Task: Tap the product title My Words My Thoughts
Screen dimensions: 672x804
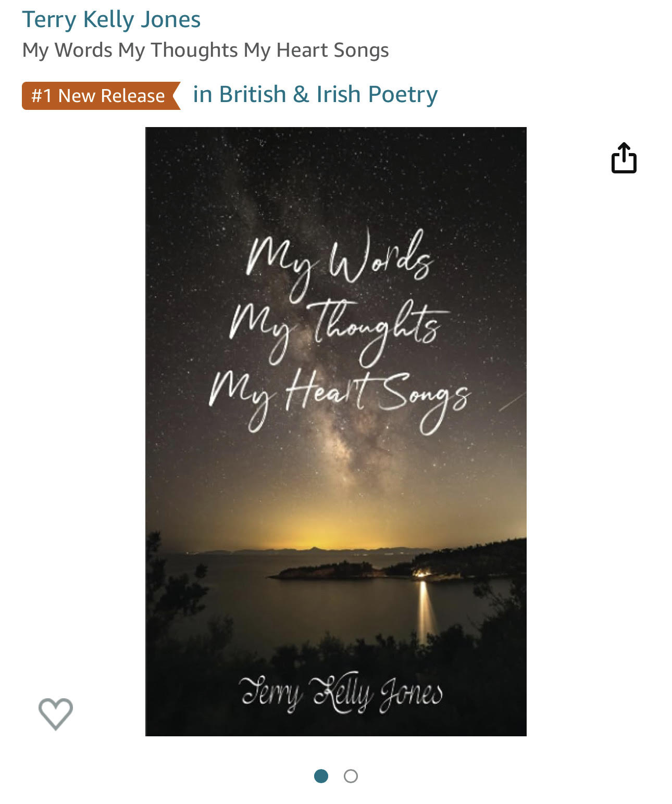Action: pos(205,50)
